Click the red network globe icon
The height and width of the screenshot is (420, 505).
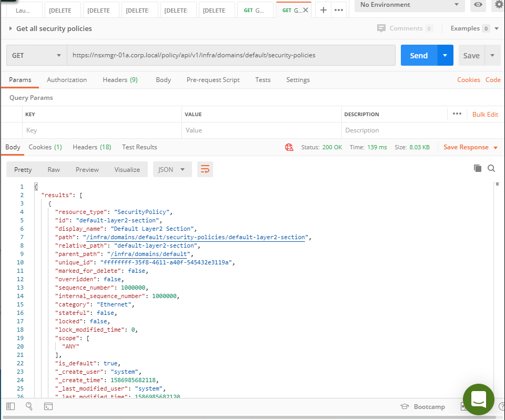click(x=289, y=147)
